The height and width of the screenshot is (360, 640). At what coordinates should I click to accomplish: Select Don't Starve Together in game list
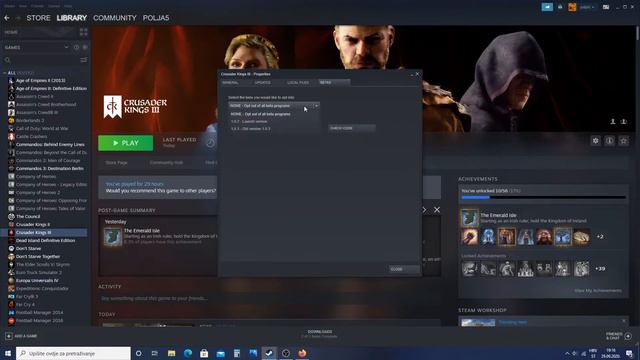38,256
